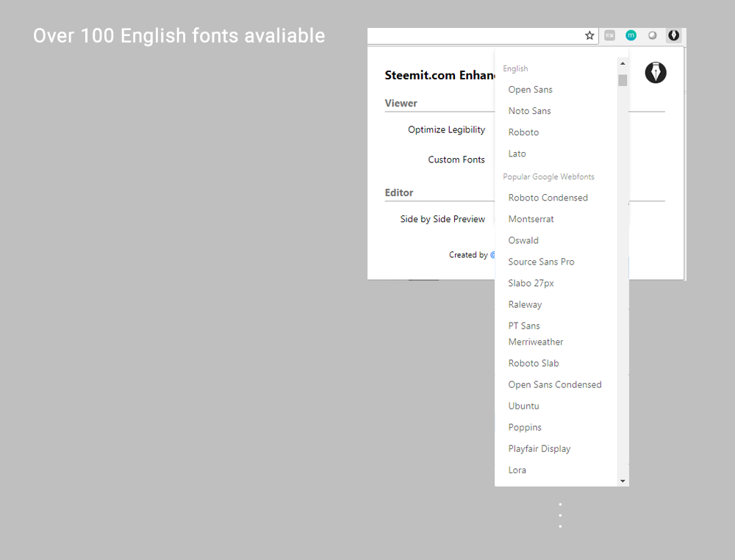The image size is (735, 560).
Task: Select the Oswald font option
Action: point(523,240)
